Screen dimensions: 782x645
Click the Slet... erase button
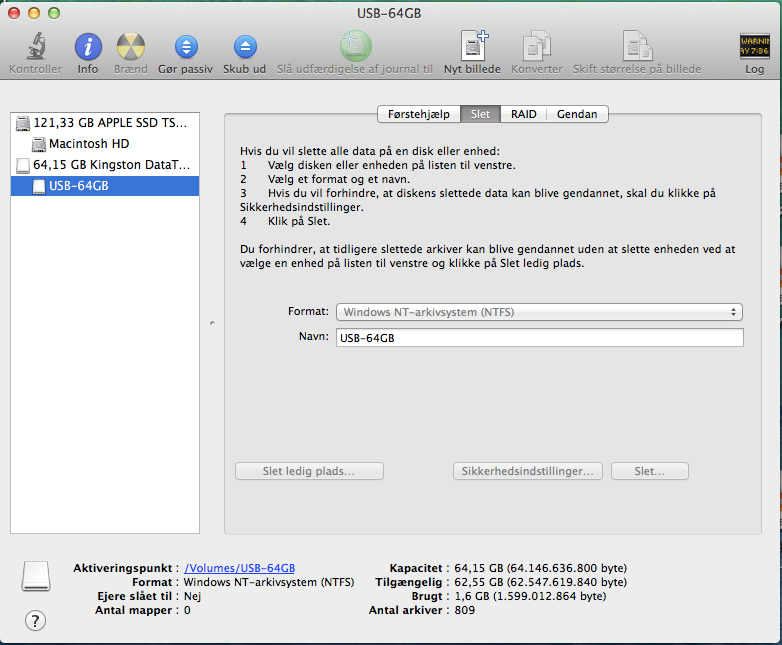click(x=650, y=471)
